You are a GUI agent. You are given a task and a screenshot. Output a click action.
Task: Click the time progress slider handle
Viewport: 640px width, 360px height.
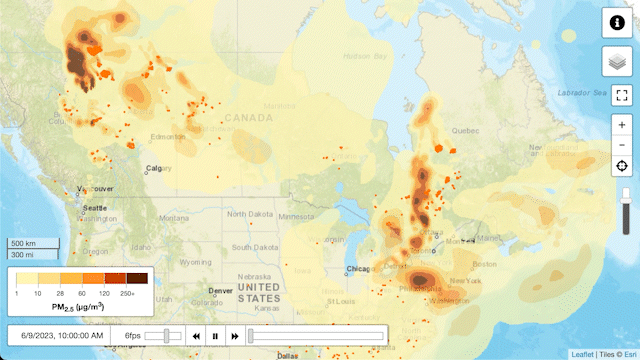(251, 336)
